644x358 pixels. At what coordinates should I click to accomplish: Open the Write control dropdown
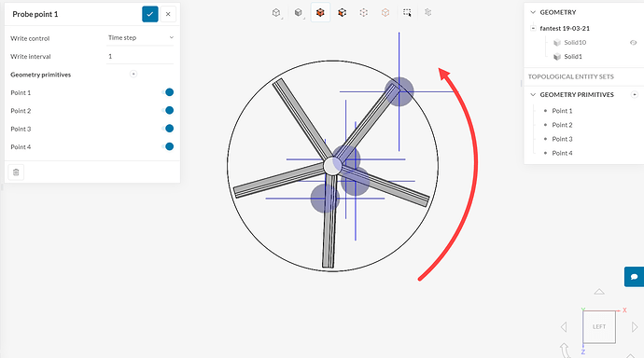pyautogui.click(x=140, y=37)
